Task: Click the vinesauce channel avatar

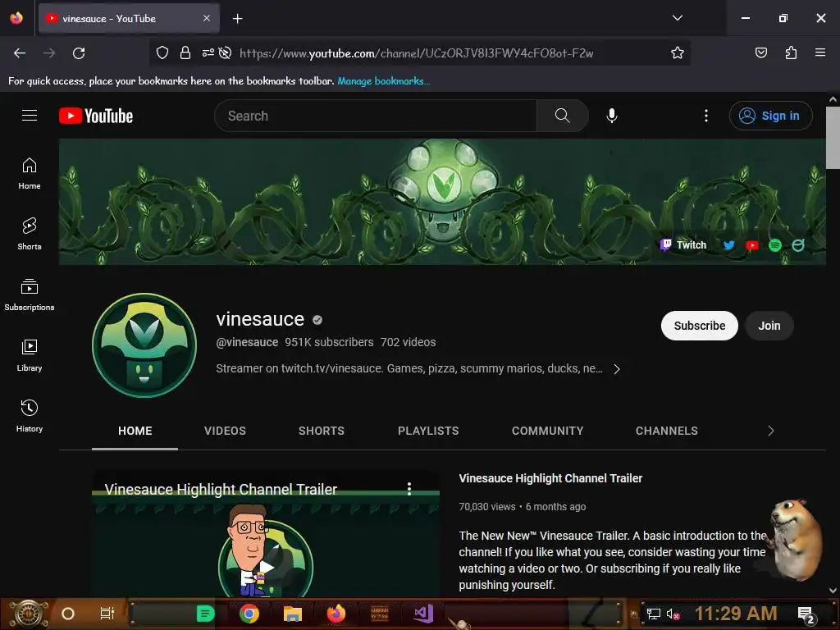Action: pos(144,345)
